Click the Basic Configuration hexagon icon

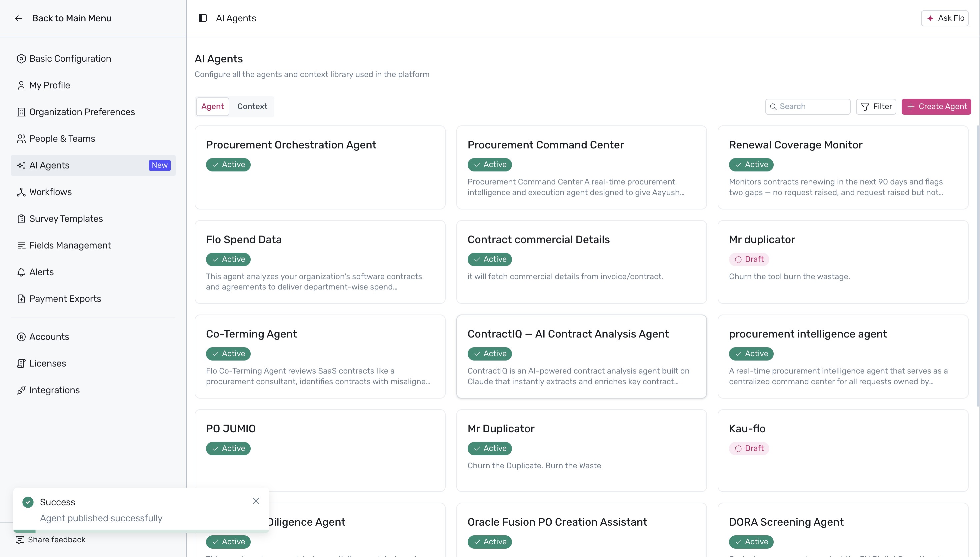point(21,58)
